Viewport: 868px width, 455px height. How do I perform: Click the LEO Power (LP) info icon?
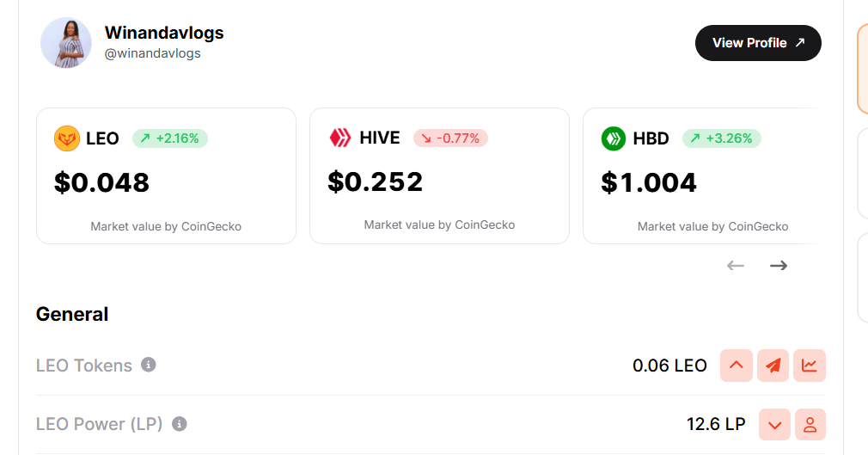point(179,423)
